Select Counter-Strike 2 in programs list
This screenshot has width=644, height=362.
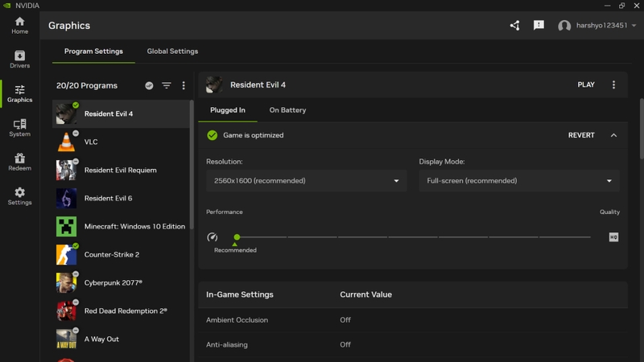click(121, 254)
